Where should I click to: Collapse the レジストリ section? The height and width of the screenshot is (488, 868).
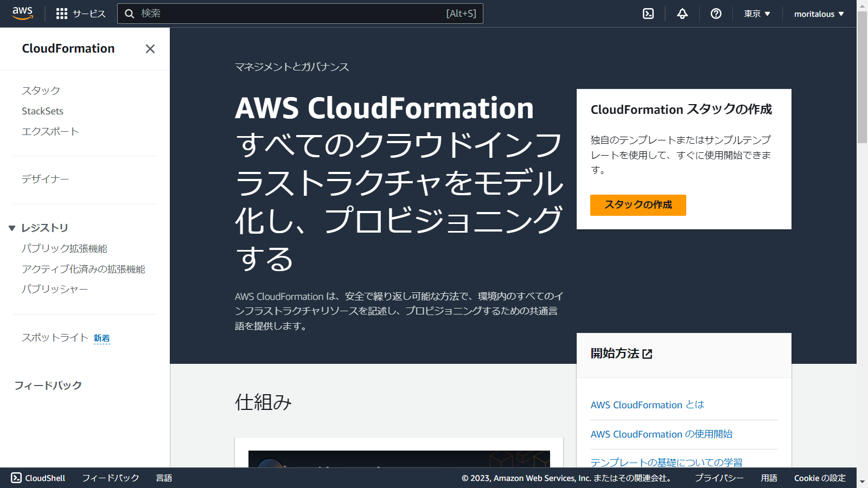pyautogui.click(x=12, y=228)
